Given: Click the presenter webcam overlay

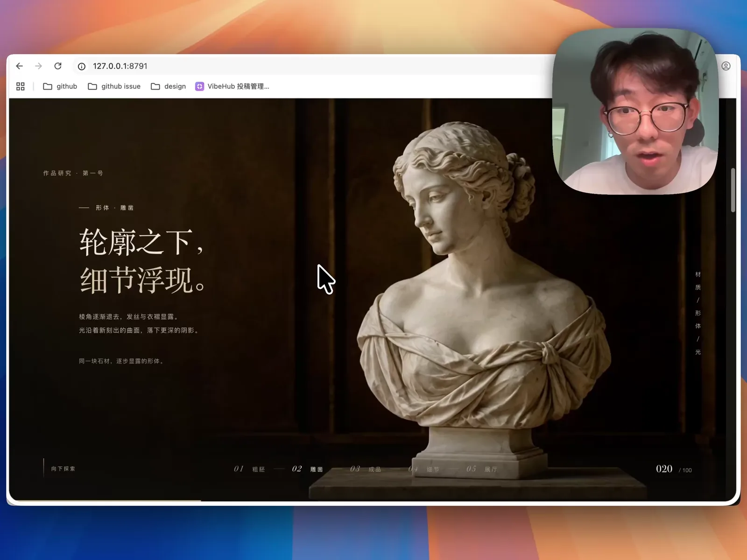Looking at the screenshot, I should click(635, 111).
